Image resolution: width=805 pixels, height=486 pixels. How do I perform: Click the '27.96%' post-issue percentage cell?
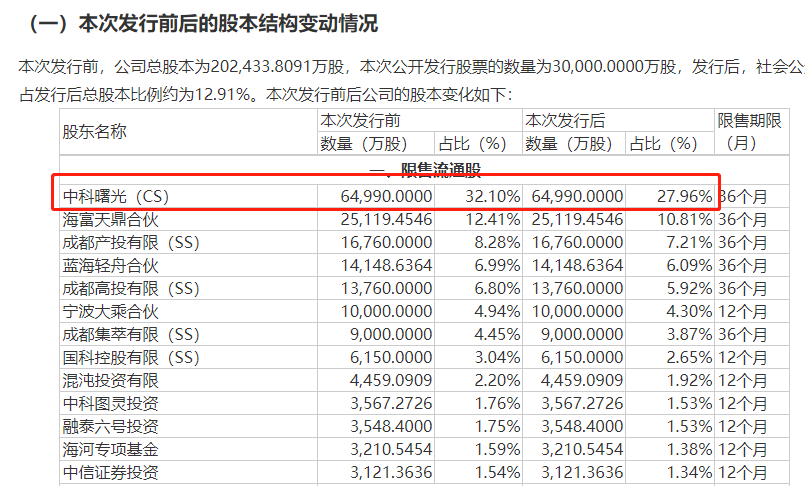coord(684,197)
